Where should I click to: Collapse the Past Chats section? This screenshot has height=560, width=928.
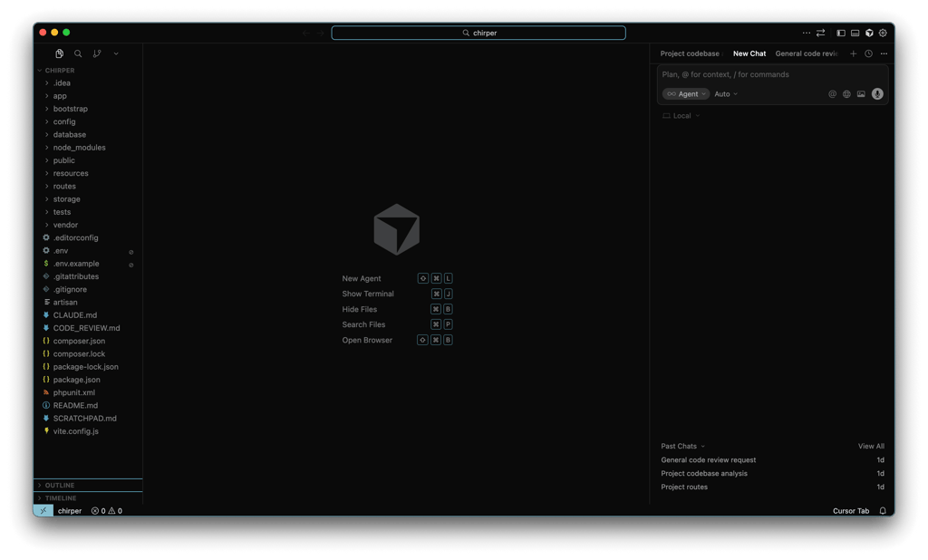683,447
